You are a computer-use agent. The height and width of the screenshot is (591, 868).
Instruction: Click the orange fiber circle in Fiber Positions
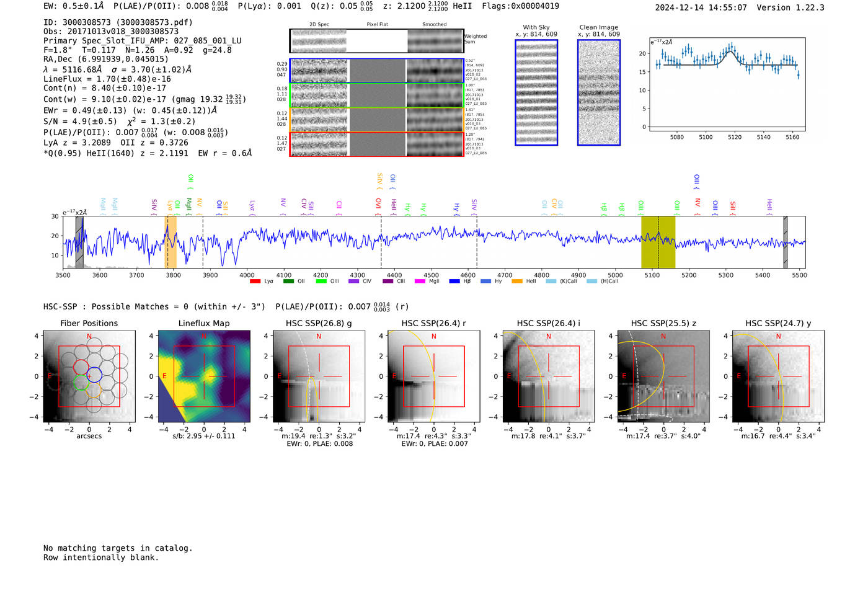click(93, 390)
